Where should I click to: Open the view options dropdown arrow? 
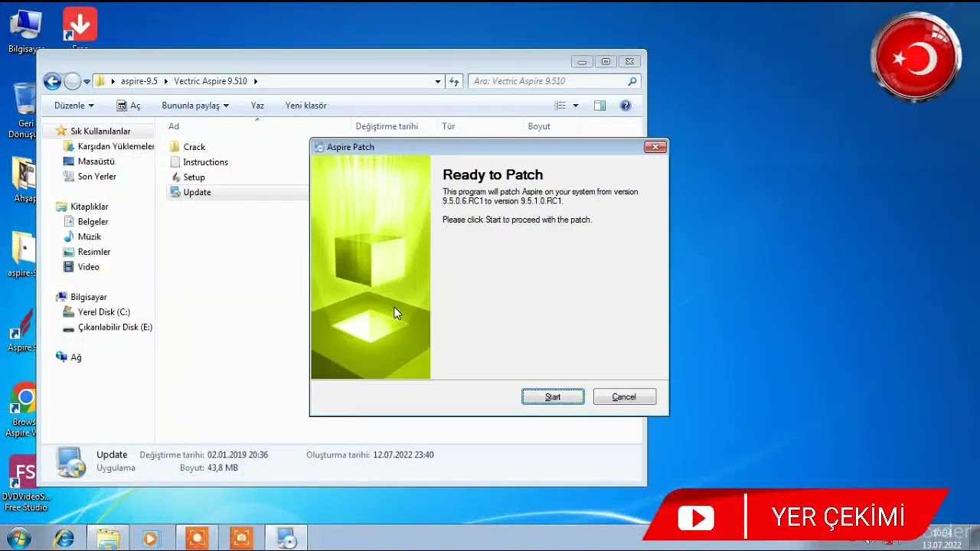click(x=576, y=106)
